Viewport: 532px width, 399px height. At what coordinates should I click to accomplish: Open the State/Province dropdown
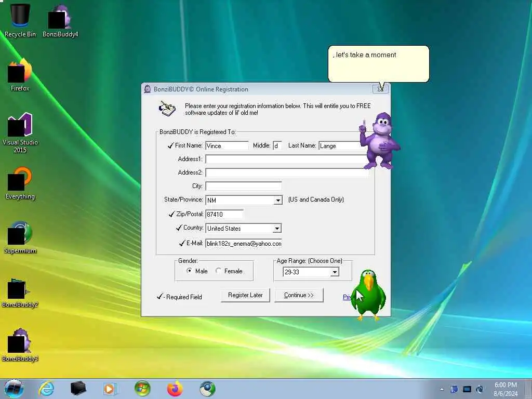[x=278, y=200]
